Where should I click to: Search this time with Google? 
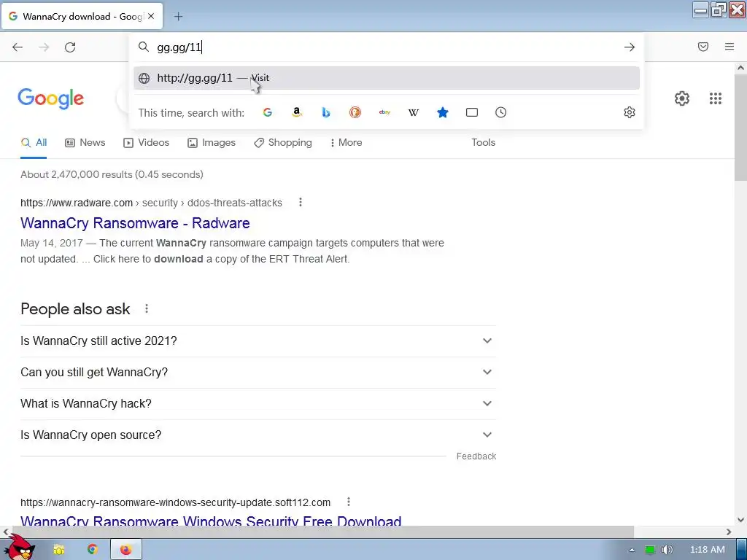coord(268,112)
